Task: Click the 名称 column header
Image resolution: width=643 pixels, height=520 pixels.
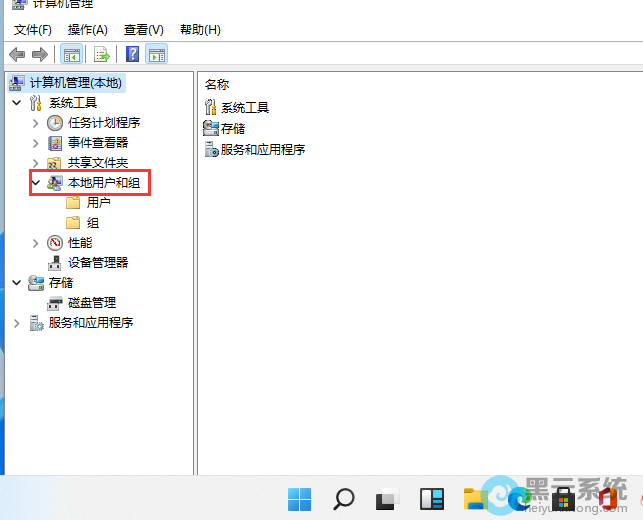Action: (217, 84)
